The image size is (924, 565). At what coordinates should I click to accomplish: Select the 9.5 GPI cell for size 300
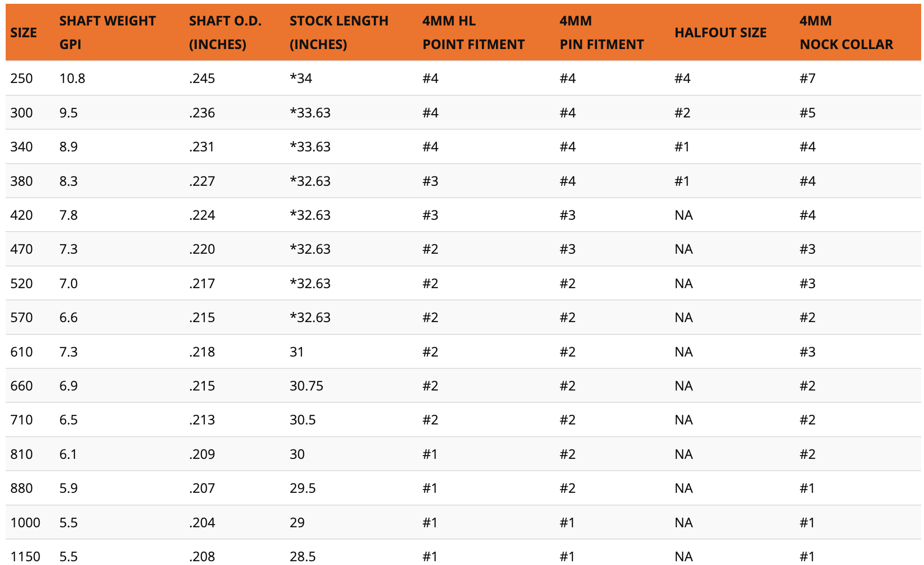coord(68,113)
